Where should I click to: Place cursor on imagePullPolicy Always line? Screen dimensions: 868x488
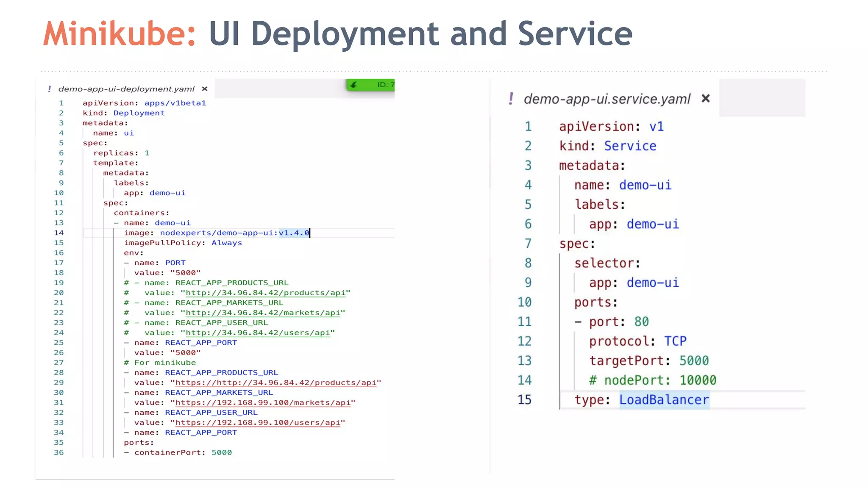click(183, 243)
